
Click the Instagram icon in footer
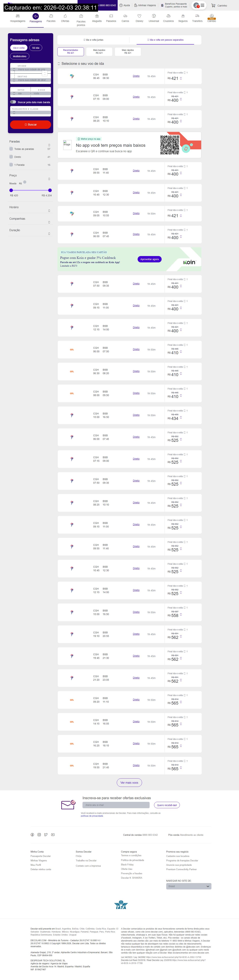[39, 835]
